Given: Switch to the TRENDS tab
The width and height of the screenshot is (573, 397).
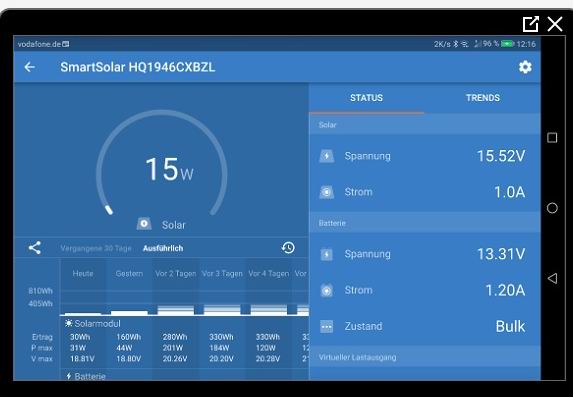Looking at the screenshot, I should tap(482, 98).
